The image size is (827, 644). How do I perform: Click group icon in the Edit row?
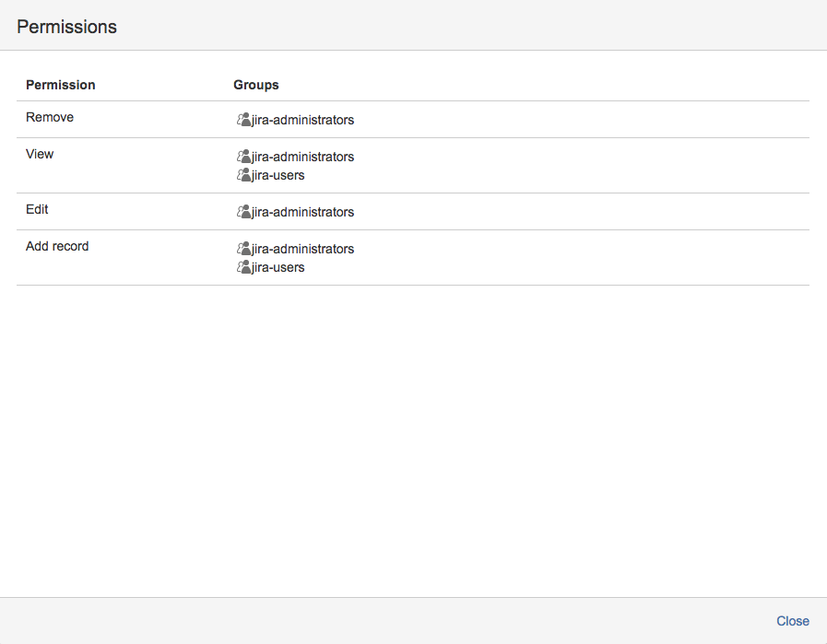(x=244, y=212)
